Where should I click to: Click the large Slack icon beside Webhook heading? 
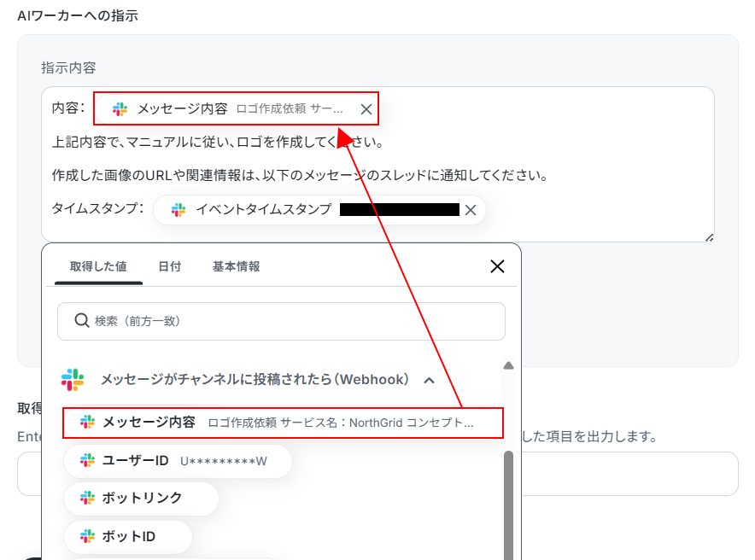click(x=73, y=380)
